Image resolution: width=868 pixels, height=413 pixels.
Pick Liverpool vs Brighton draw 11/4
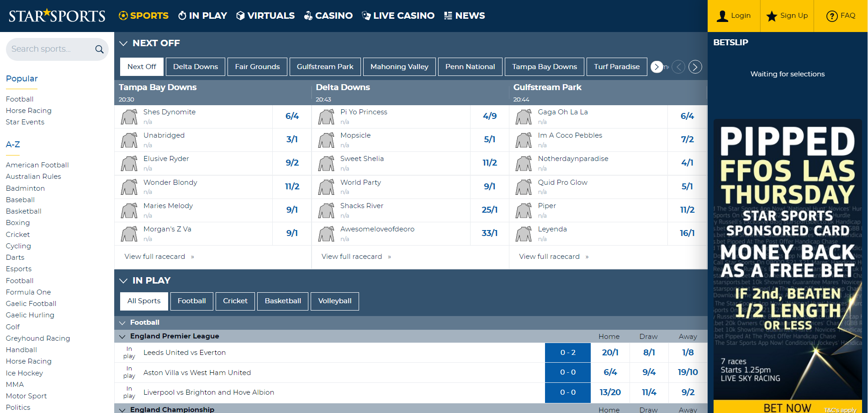[x=649, y=392]
